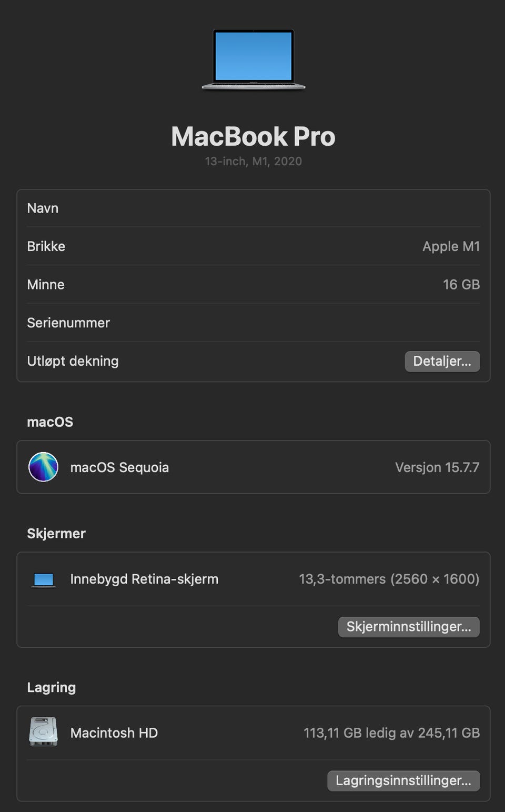Select the Serienummer row
Image resolution: width=505 pixels, height=812 pixels.
point(254,323)
